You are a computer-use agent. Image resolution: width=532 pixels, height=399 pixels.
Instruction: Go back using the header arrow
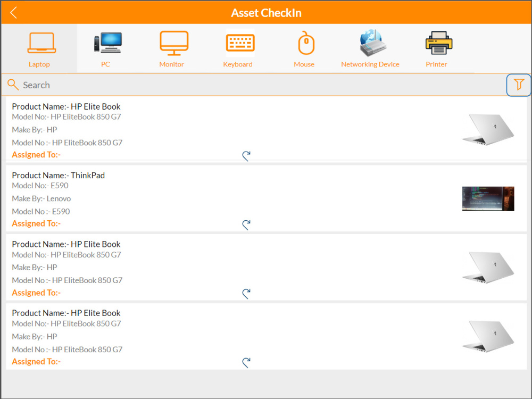pos(14,13)
